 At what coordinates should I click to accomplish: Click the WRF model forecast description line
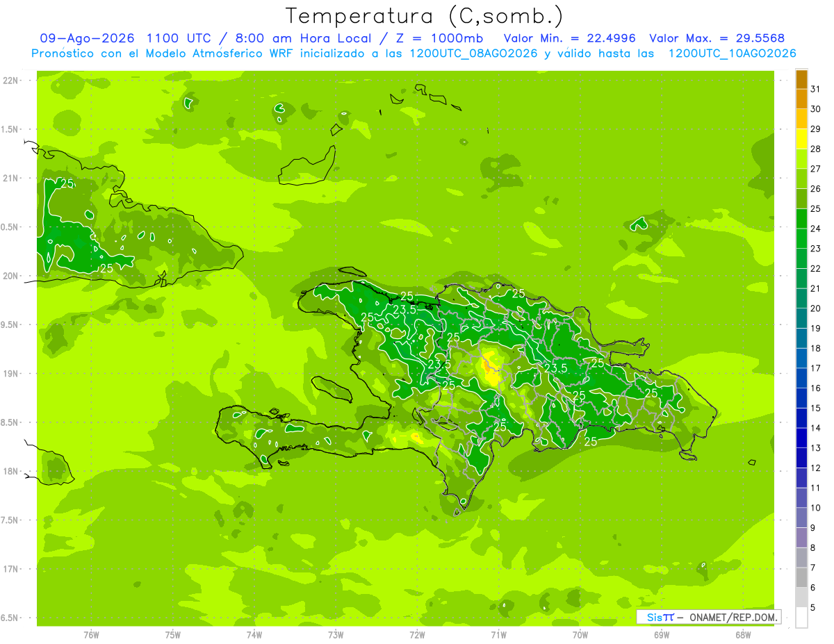pyautogui.click(x=414, y=53)
